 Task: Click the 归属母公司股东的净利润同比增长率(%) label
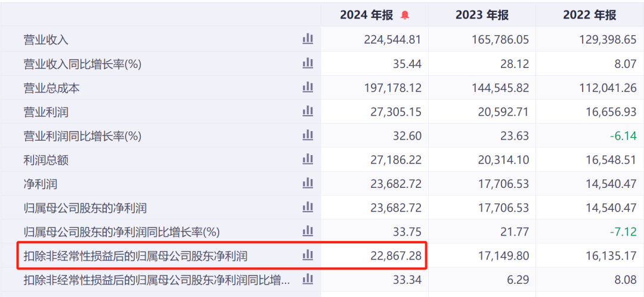pos(122,233)
